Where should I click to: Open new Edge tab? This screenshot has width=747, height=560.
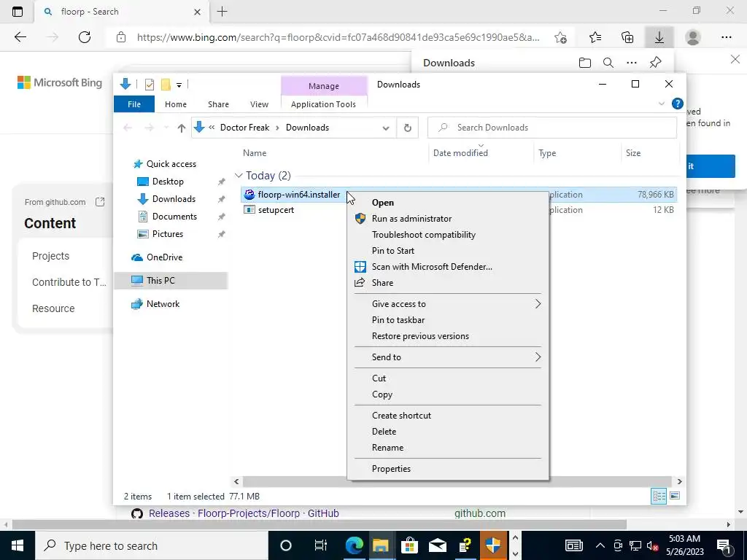pyautogui.click(x=222, y=12)
